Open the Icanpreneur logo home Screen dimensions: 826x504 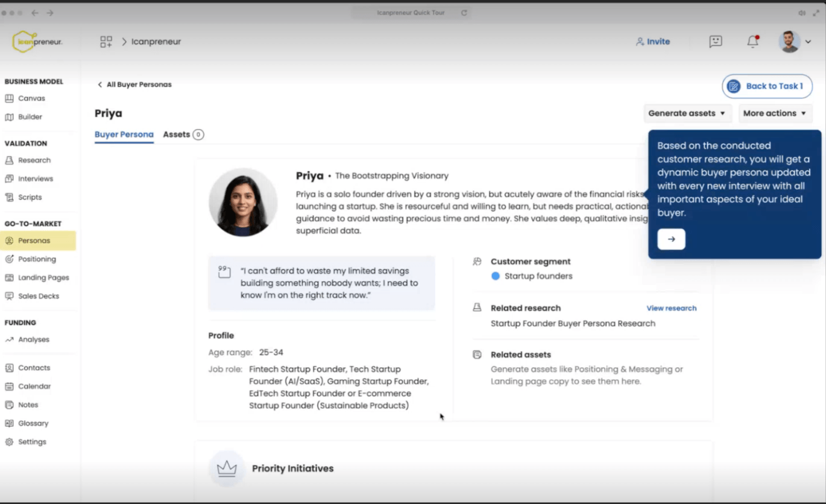click(37, 42)
